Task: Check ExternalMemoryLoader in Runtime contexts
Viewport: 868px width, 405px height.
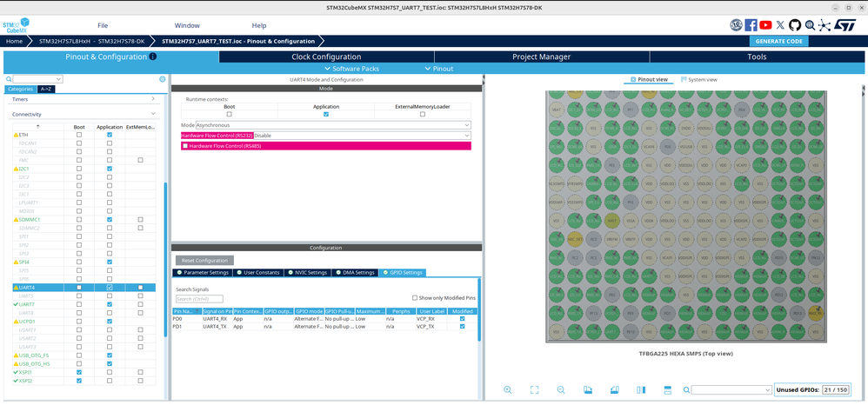Action: click(x=423, y=114)
